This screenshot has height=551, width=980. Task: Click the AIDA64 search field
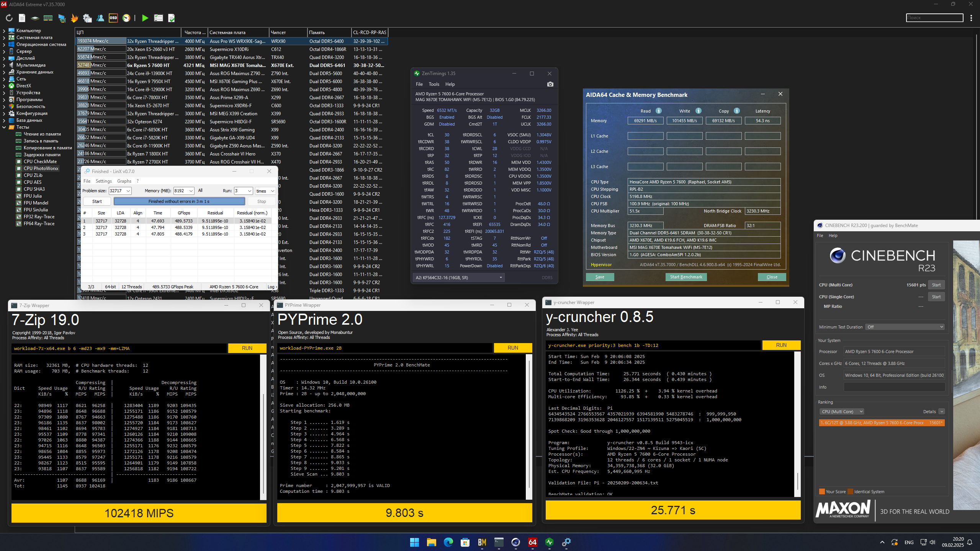coord(934,18)
